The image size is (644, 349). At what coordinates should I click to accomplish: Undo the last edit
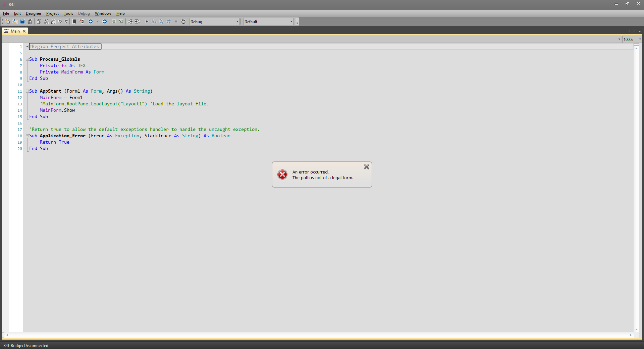point(60,21)
